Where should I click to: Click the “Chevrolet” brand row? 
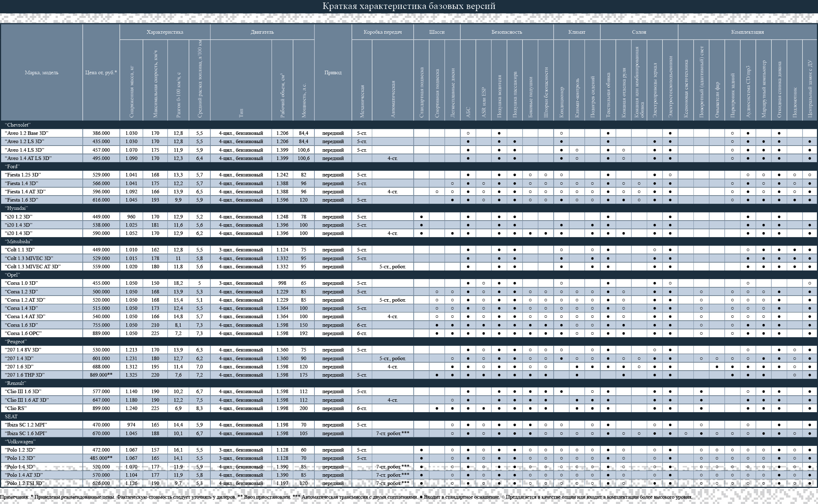409,125
